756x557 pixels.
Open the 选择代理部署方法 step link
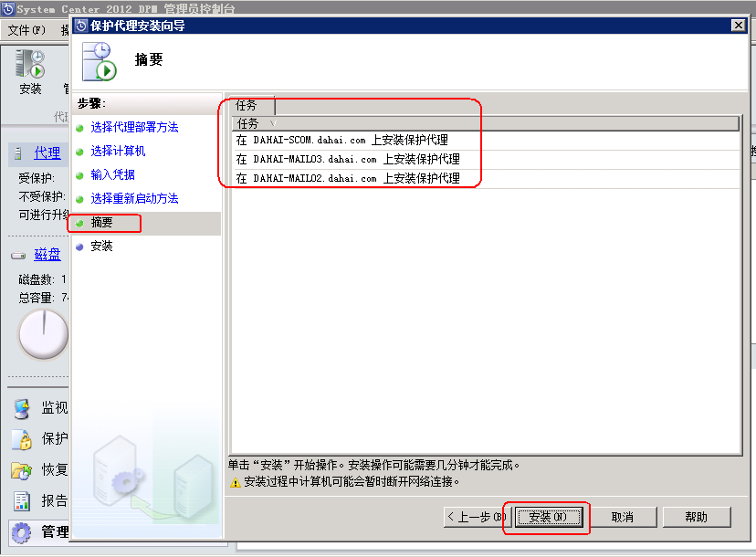pos(134,127)
